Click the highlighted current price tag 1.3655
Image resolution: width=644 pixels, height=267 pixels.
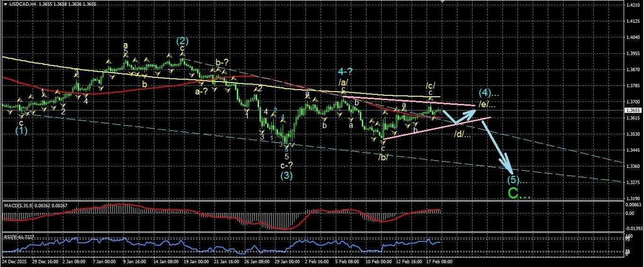coord(633,110)
